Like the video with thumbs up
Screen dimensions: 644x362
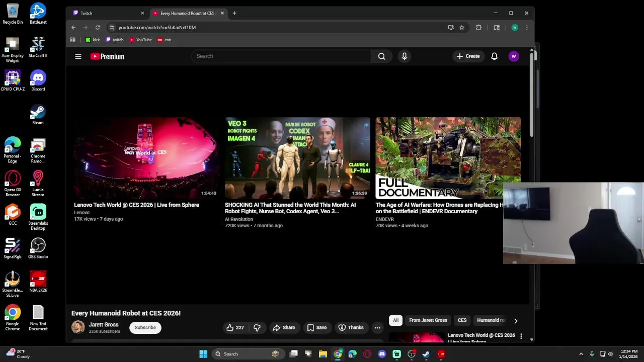pyautogui.click(x=235, y=328)
